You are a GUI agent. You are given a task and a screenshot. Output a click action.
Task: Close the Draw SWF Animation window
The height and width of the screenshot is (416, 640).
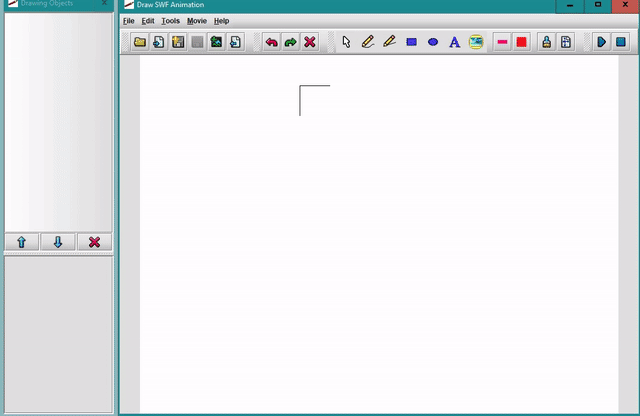(x=625, y=6)
